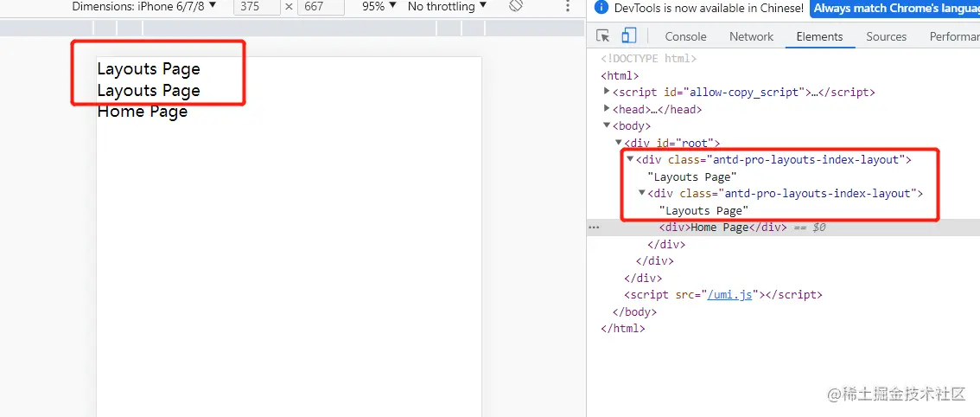This screenshot has width=980, height=417.
Task: Click DevTools is now available in Chinese text
Action: coord(709,8)
